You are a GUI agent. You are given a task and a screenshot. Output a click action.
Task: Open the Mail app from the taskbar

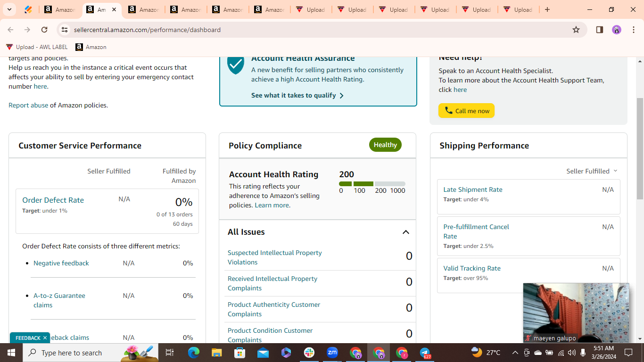click(x=263, y=353)
